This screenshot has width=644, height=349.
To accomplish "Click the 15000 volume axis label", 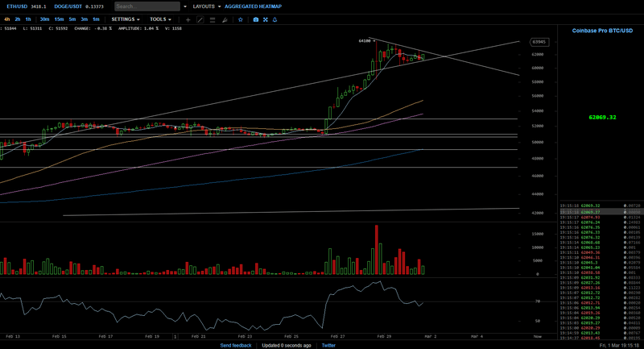I will point(538,234).
